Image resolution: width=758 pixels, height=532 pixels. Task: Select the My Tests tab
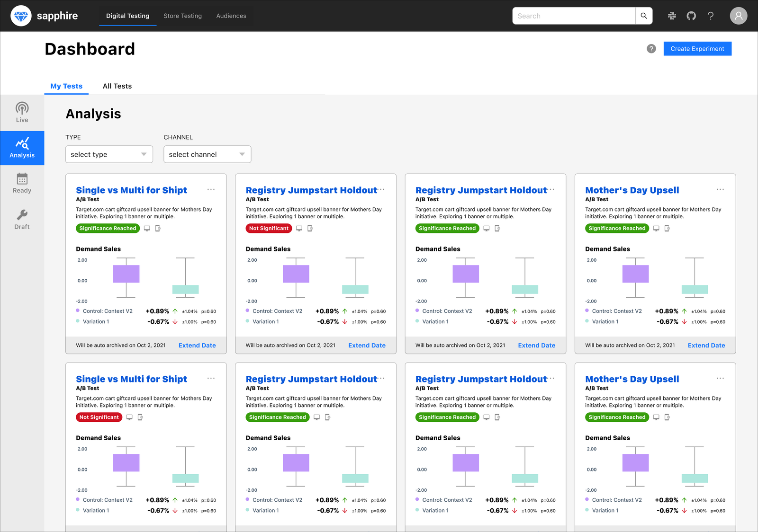point(66,86)
